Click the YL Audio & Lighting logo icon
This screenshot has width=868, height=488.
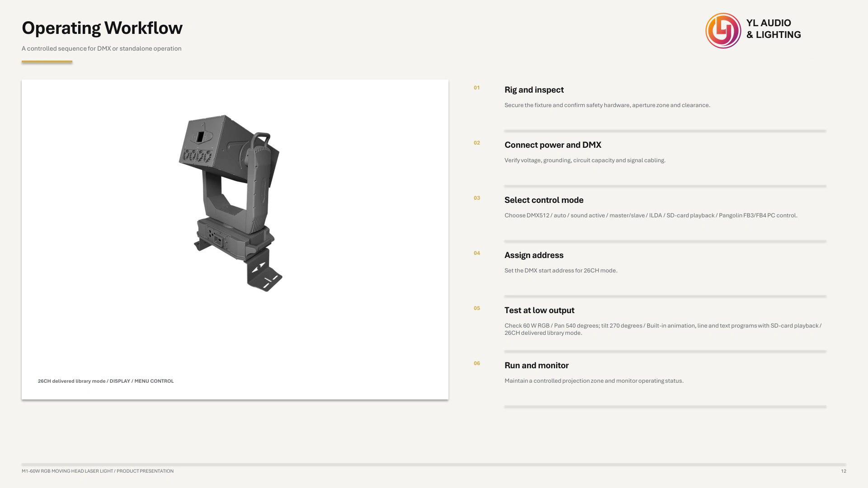(x=723, y=31)
